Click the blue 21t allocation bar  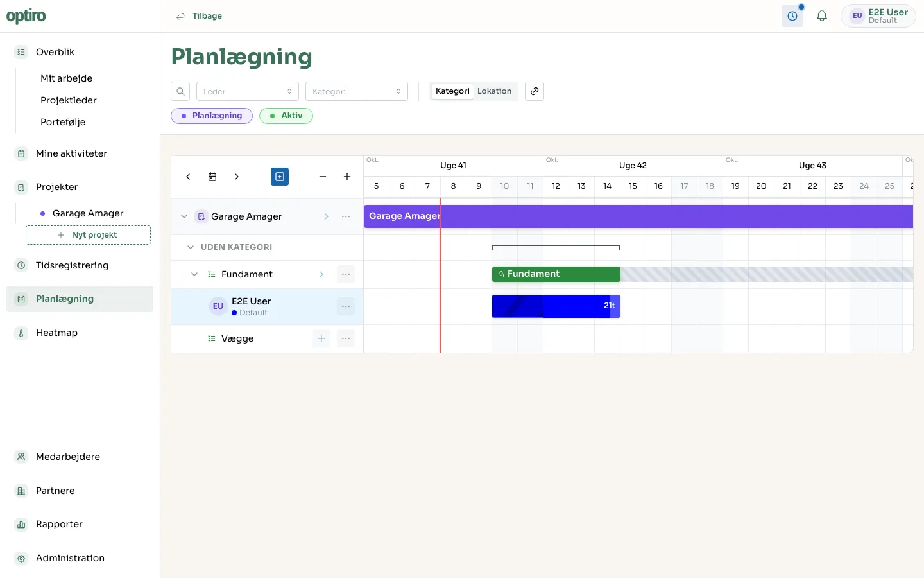click(x=556, y=306)
